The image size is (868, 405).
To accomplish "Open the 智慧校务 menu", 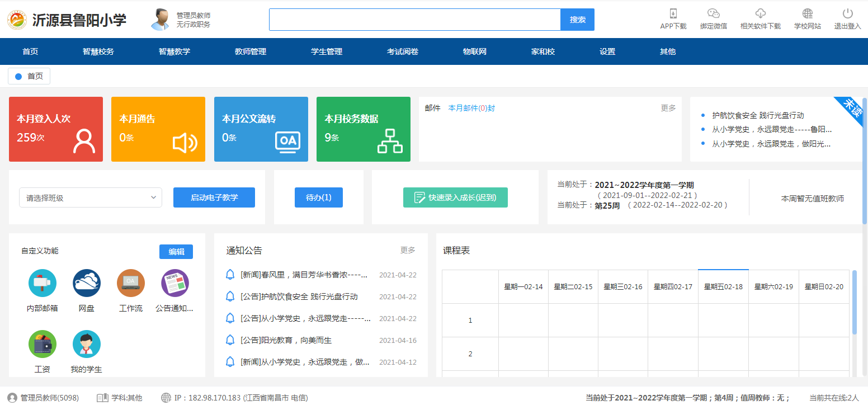I will click(98, 51).
